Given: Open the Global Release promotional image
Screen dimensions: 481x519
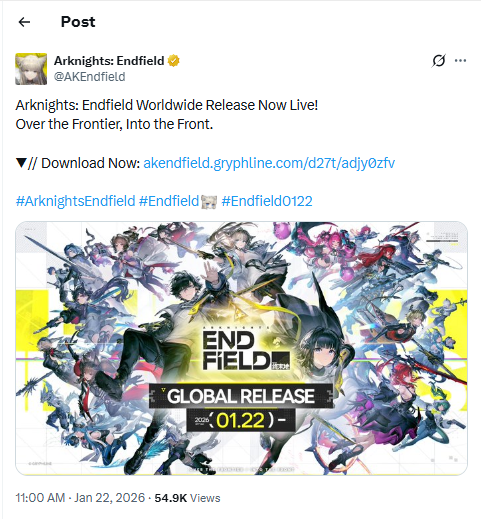Looking at the screenshot, I should pos(241,348).
